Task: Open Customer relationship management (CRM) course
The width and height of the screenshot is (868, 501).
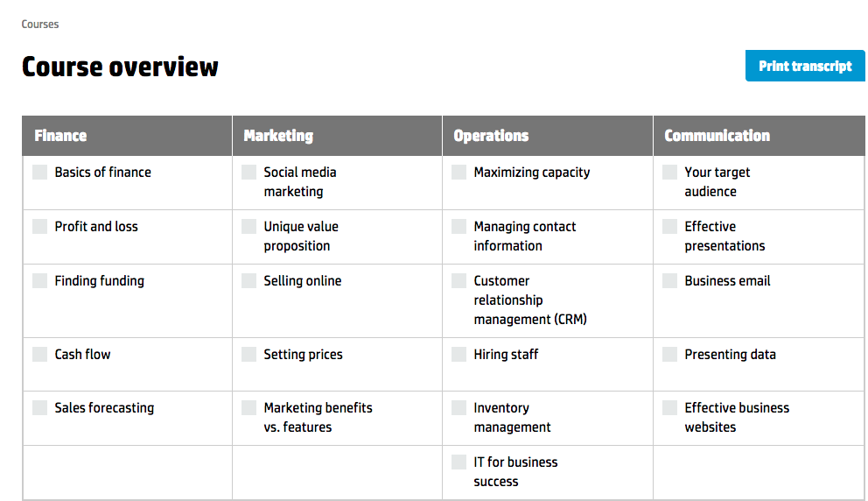Action: tap(529, 300)
